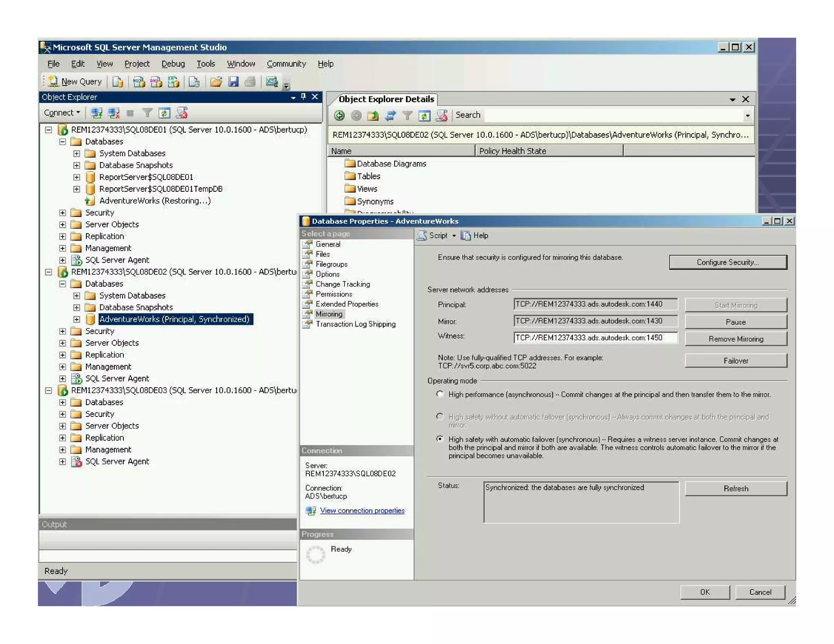This screenshot has width=834, height=644.
Task: Click Refresh icon in Object Explorer toolbar
Action: pos(165,113)
